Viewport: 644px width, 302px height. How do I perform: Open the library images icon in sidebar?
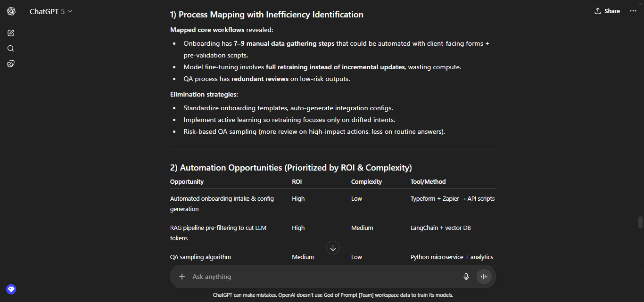coord(11,64)
